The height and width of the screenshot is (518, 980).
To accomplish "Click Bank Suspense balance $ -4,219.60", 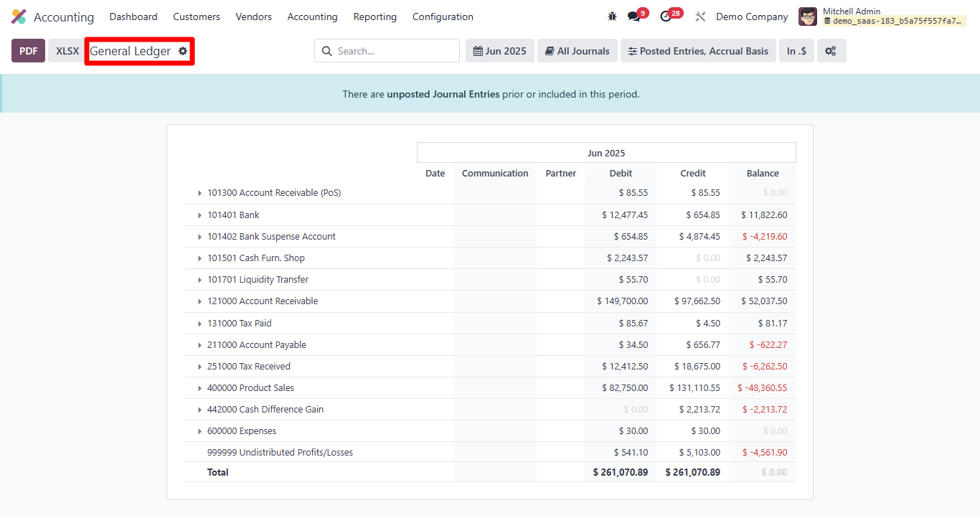I will [x=765, y=237].
